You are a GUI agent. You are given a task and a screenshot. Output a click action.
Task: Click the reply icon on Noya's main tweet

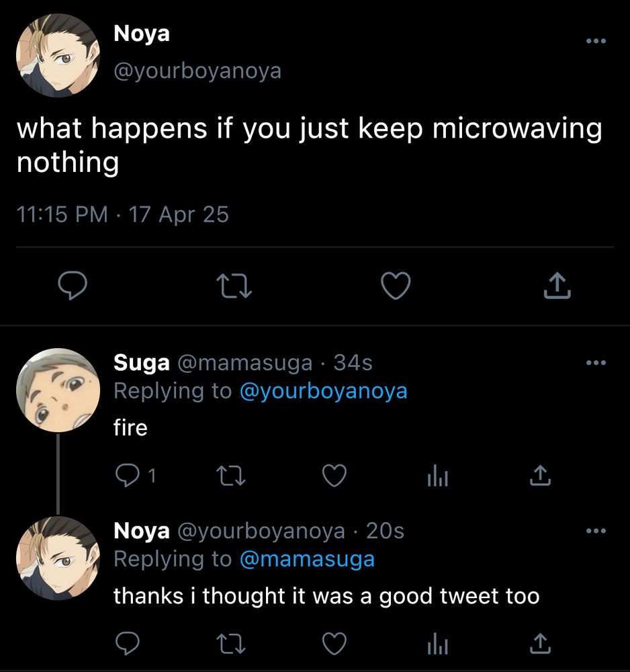pos(73,286)
